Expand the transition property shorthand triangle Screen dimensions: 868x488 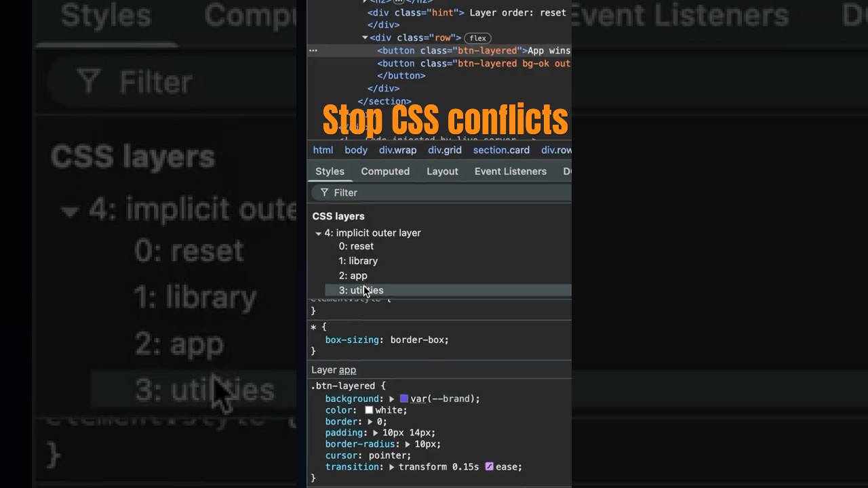391,467
